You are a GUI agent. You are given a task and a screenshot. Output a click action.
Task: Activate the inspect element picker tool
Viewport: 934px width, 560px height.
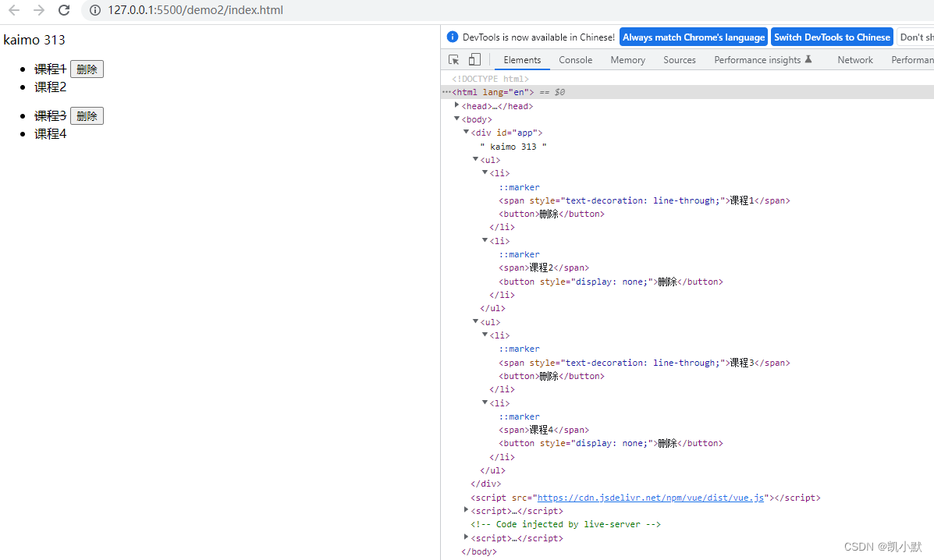pyautogui.click(x=454, y=59)
